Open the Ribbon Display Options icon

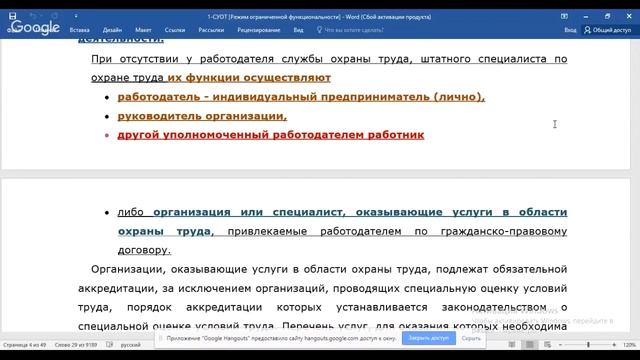pos(564,16)
